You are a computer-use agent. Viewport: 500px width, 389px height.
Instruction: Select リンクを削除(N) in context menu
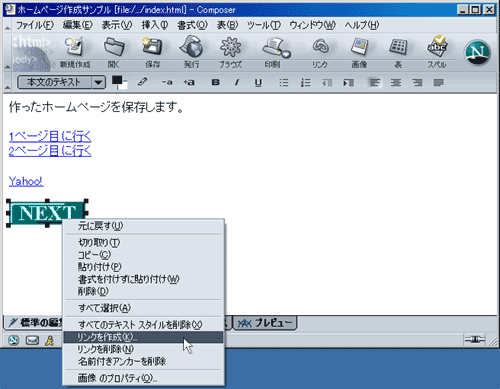(143, 349)
